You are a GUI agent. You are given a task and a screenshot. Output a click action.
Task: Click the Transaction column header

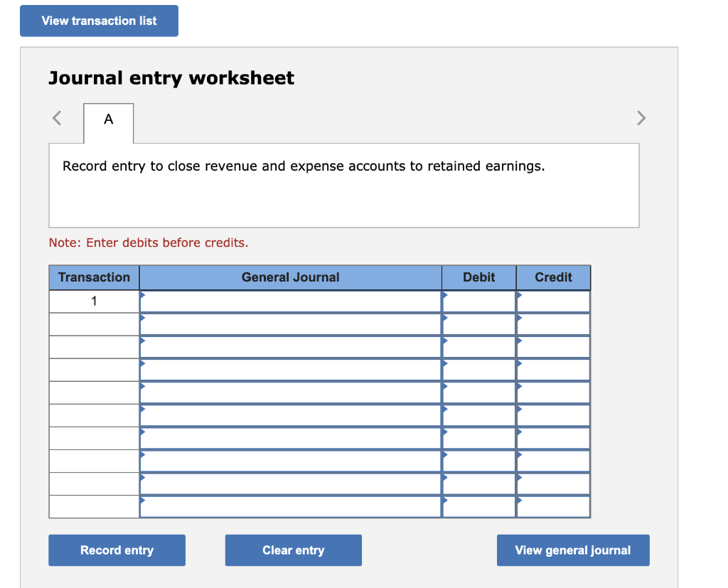click(x=95, y=277)
